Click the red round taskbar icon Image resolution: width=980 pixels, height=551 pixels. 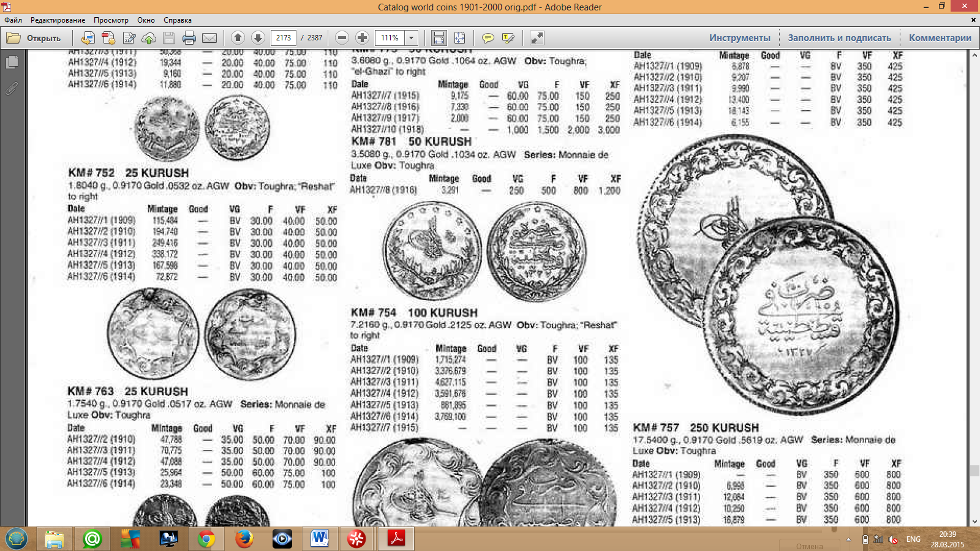click(356, 539)
